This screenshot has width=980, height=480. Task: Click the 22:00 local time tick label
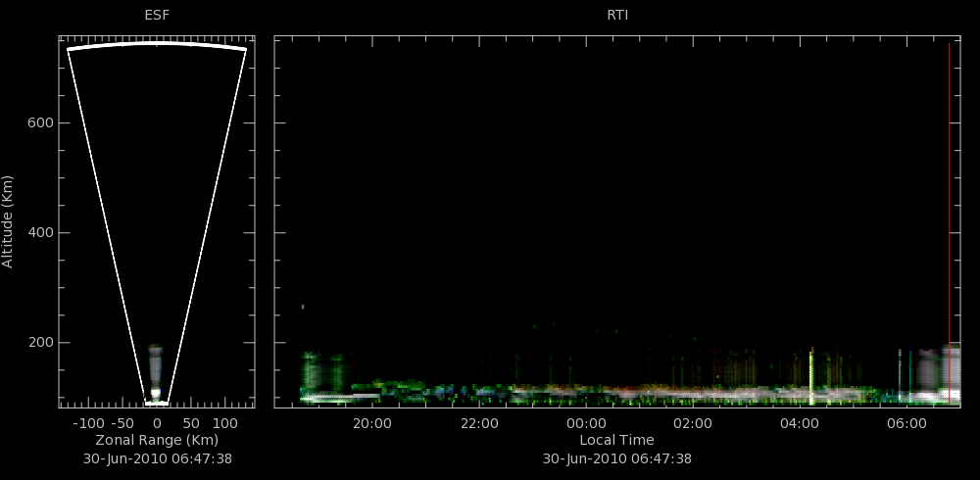pyautogui.click(x=479, y=424)
